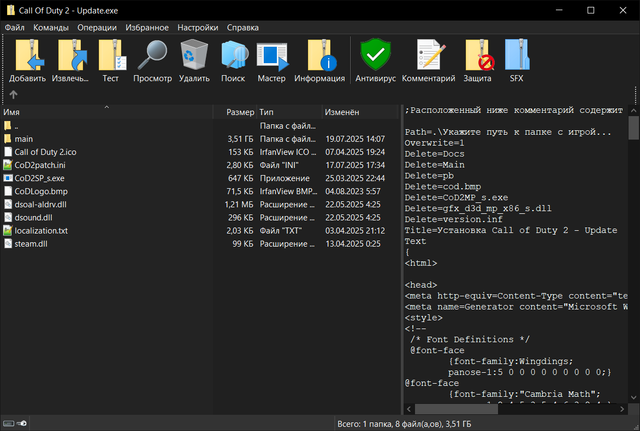Click the IrfanView BMP type cell
The height and width of the screenshot is (431, 640).
[x=288, y=191]
